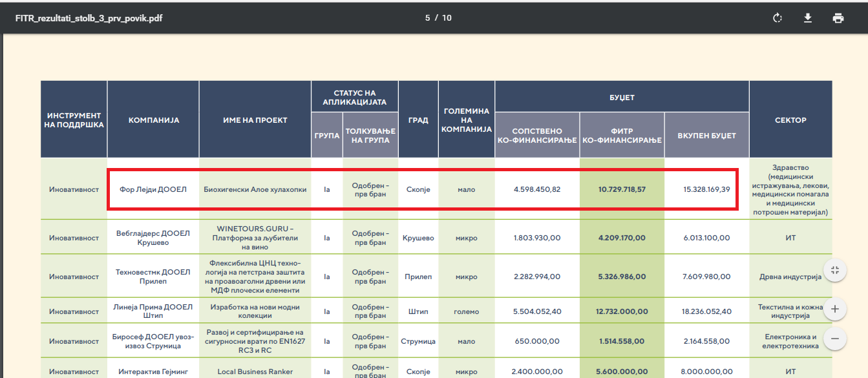Click company Биросеф ДООЕЛ увоз-извоз Струмица
This screenshot has height=378, width=868.
[153, 341]
